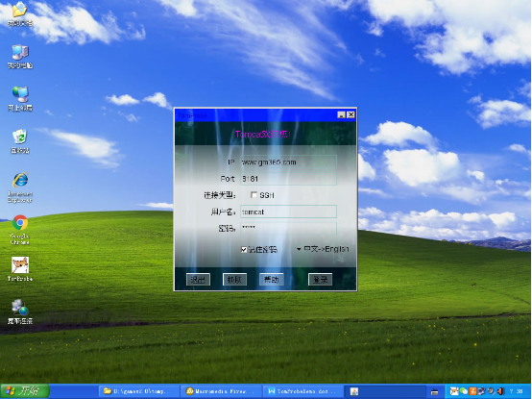Select the broadband connection desktop icon
Image resolution: width=532 pixels, height=399 pixels.
[x=20, y=312]
